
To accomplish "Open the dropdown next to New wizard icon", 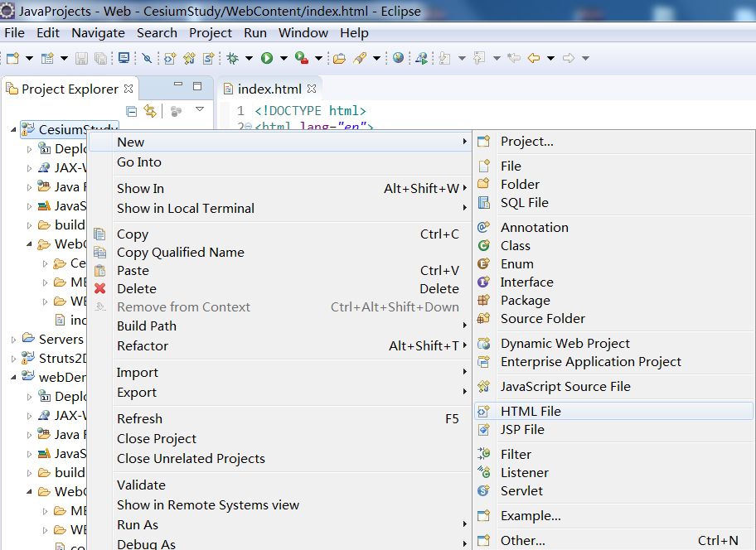I will click(x=29, y=58).
